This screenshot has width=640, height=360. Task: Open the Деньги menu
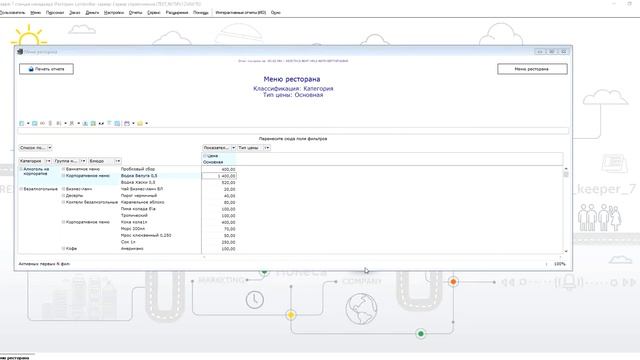pyautogui.click(x=92, y=13)
